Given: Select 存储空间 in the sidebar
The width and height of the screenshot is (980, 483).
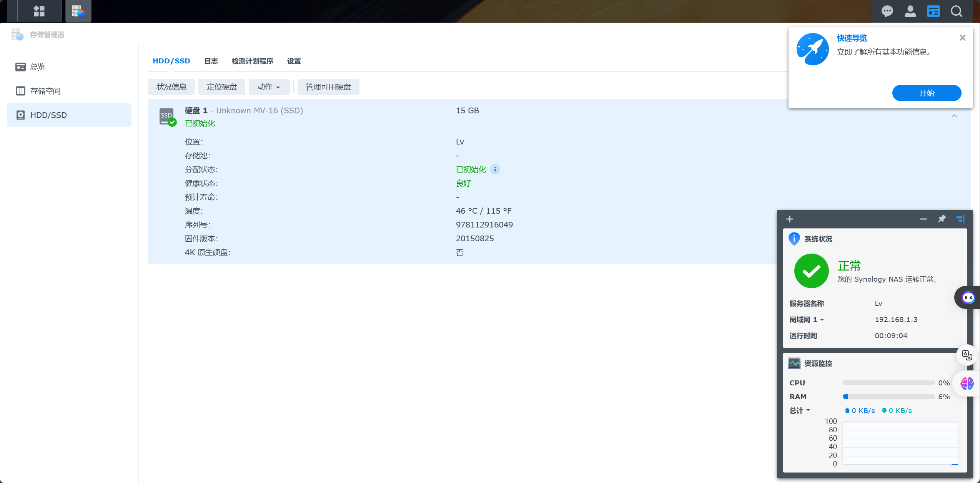Looking at the screenshot, I should click(x=45, y=91).
